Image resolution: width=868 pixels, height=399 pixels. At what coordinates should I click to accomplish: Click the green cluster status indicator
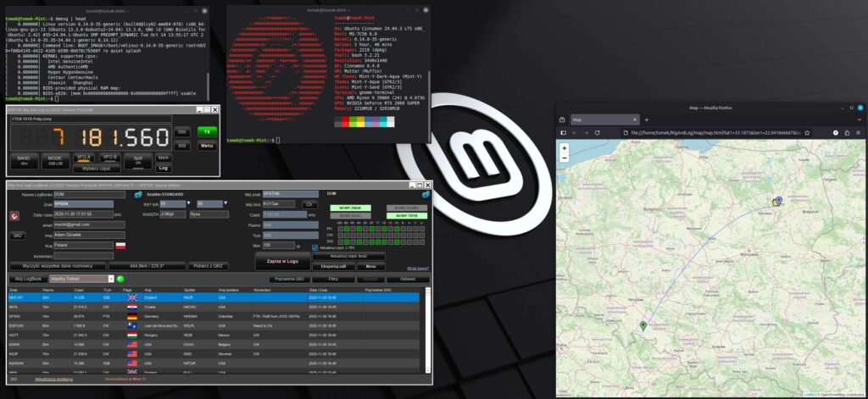click(120, 278)
